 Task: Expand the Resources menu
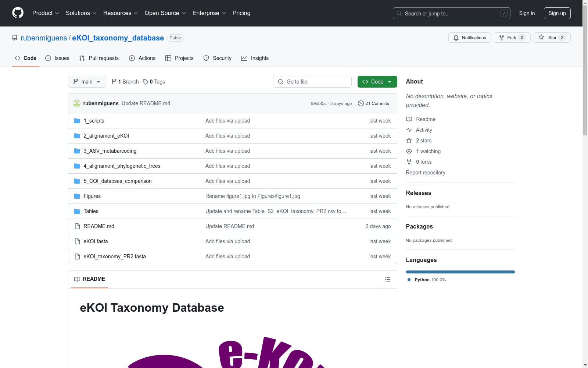point(121,13)
